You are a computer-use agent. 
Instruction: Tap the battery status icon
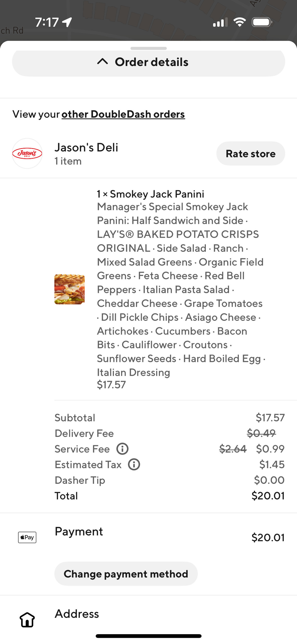pyautogui.click(x=262, y=22)
